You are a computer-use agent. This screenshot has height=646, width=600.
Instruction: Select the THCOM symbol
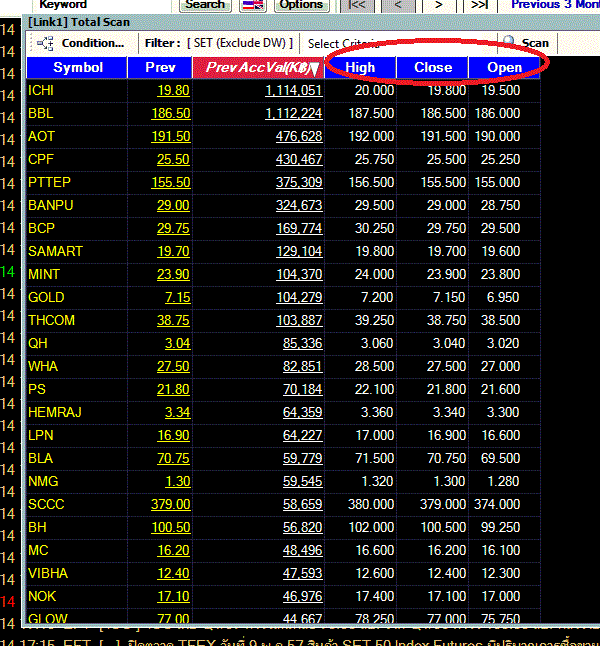(52, 321)
